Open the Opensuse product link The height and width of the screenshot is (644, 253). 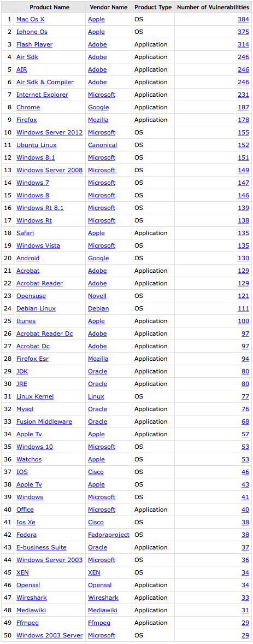[31, 296]
